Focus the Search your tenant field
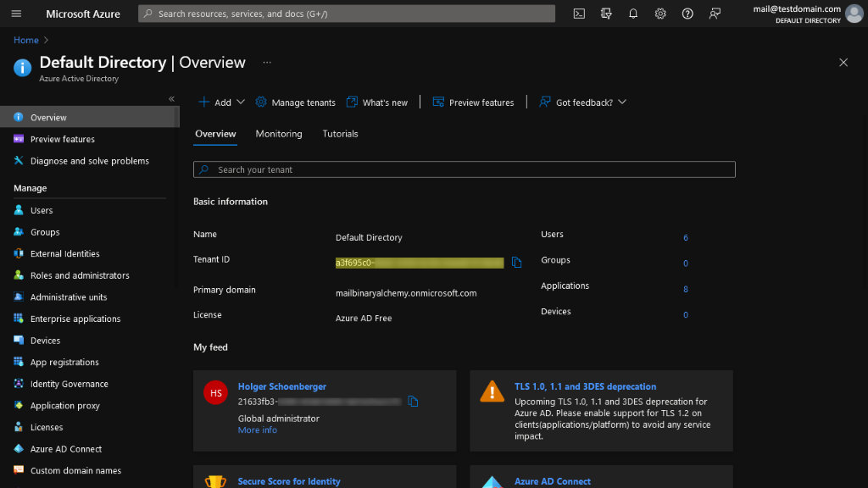This screenshot has height=488, width=868. click(x=464, y=169)
